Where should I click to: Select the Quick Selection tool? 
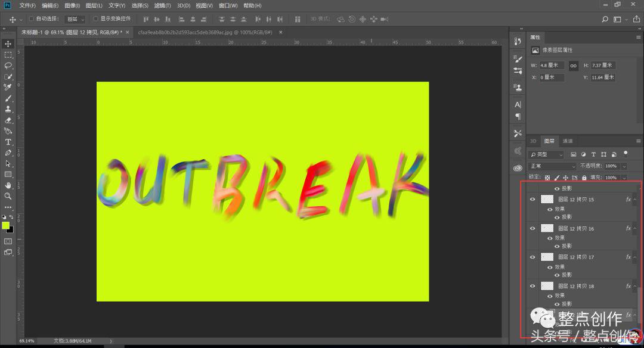pos(8,77)
